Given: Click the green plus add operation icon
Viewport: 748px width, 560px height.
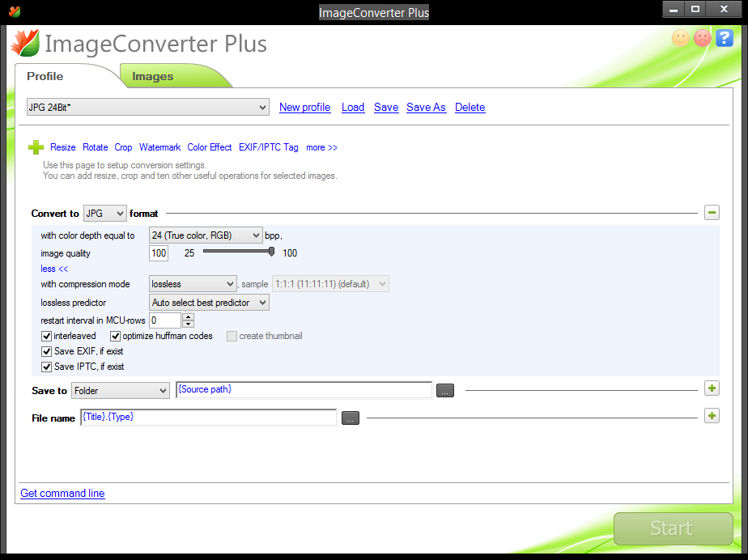Looking at the screenshot, I should pyautogui.click(x=36, y=147).
